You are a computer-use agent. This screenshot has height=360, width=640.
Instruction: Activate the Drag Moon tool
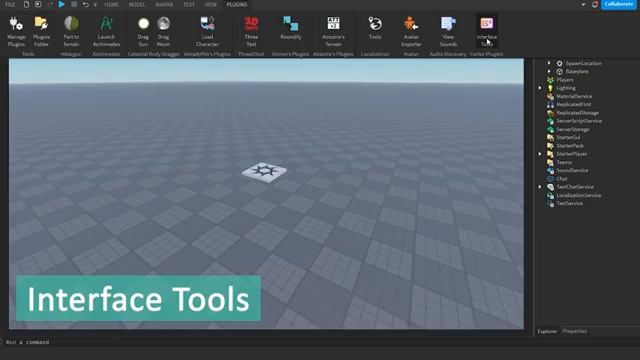pos(163,31)
